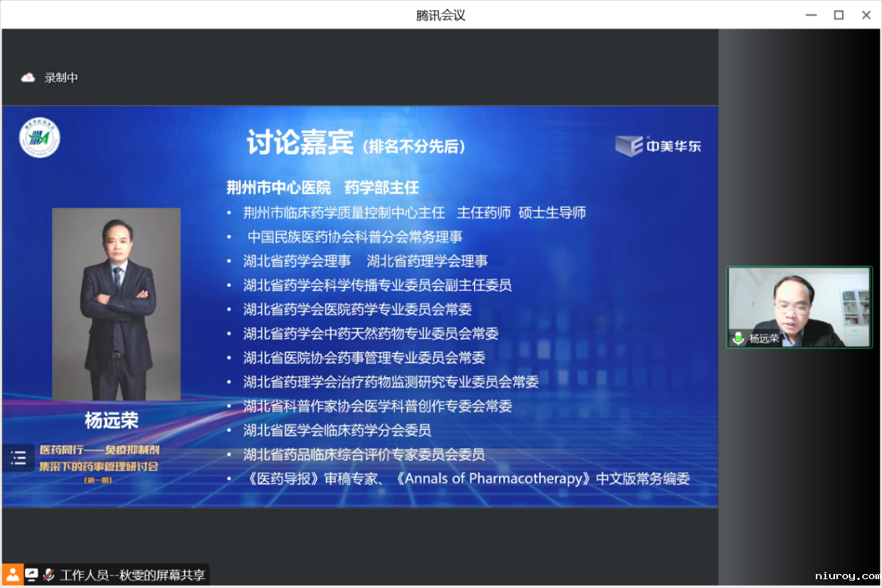The height and width of the screenshot is (588, 882).
Task: Click the 荆州市中心医院 药学部主任 heading
Action: pyautogui.click(x=323, y=188)
